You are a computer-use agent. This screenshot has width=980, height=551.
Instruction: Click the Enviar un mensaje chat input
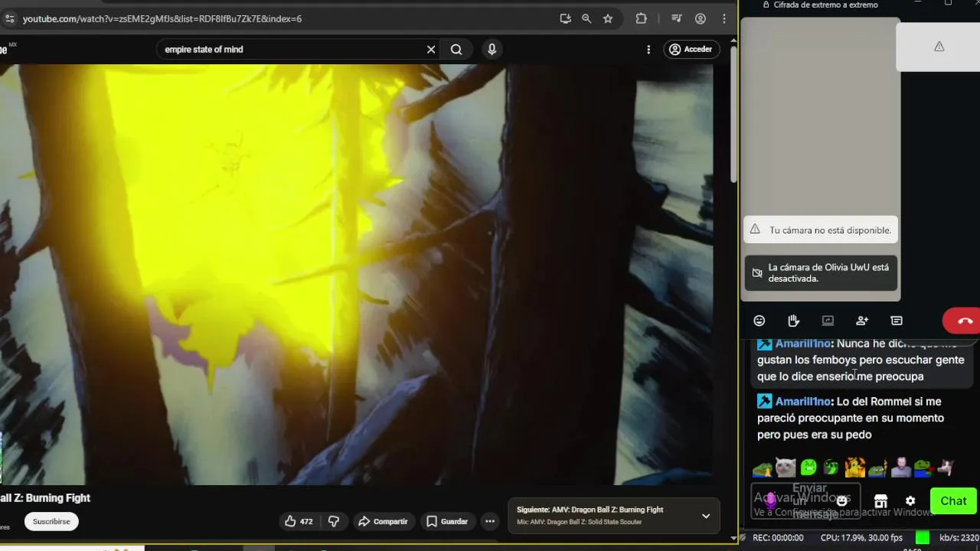[805, 500]
